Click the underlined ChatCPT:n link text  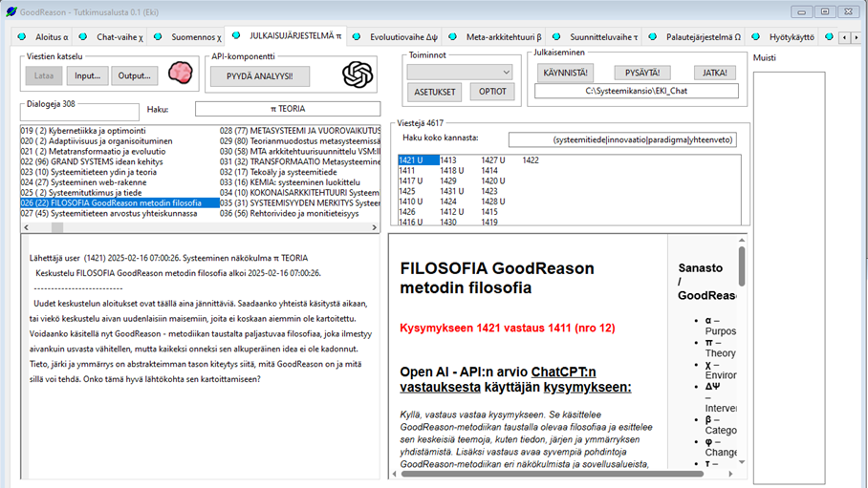[x=564, y=371]
